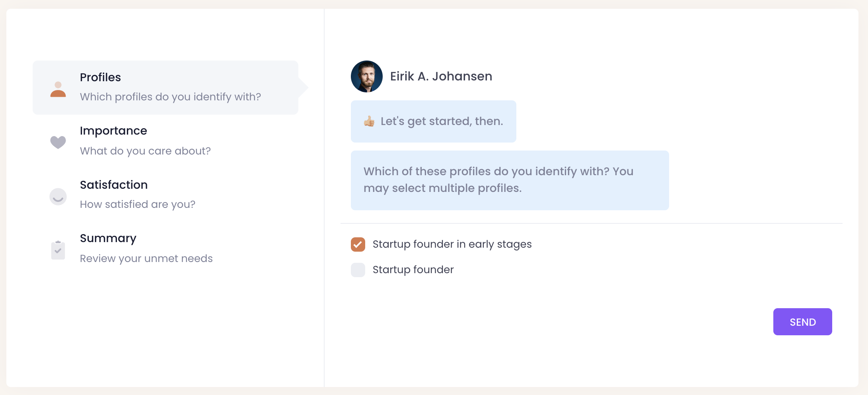Click the name Eirik A. Johansen
This screenshot has height=395, width=868.
(x=441, y=76)
